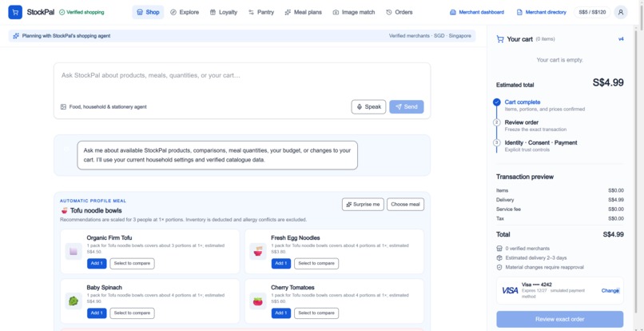Select Fresh Egg Noodles to compare
Screen dimensions: 644x331
[316, 263]
